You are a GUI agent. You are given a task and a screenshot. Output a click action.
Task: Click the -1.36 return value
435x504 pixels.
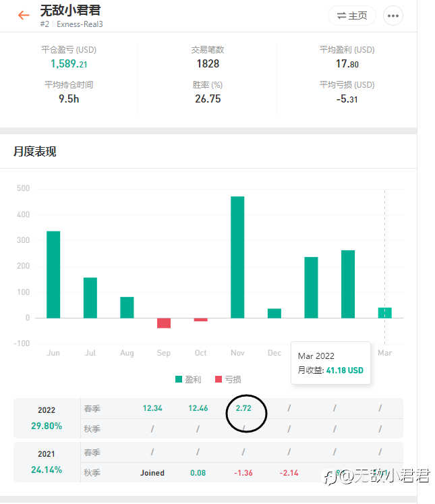click(x=243, y=473)
